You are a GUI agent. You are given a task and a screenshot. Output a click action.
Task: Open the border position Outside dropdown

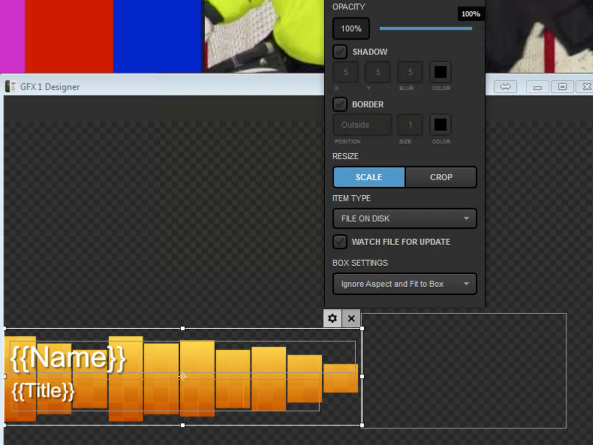[x=362, y=125]
